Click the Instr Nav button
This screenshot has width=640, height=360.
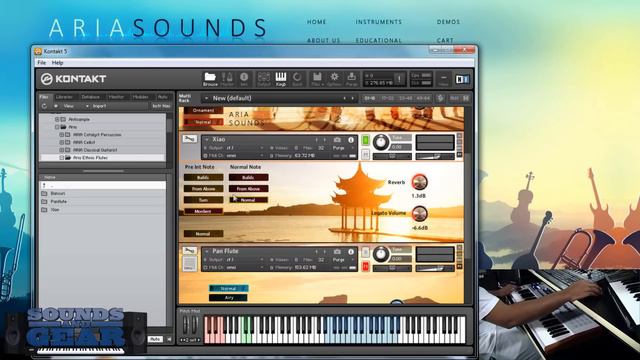[x=161, y=106]
